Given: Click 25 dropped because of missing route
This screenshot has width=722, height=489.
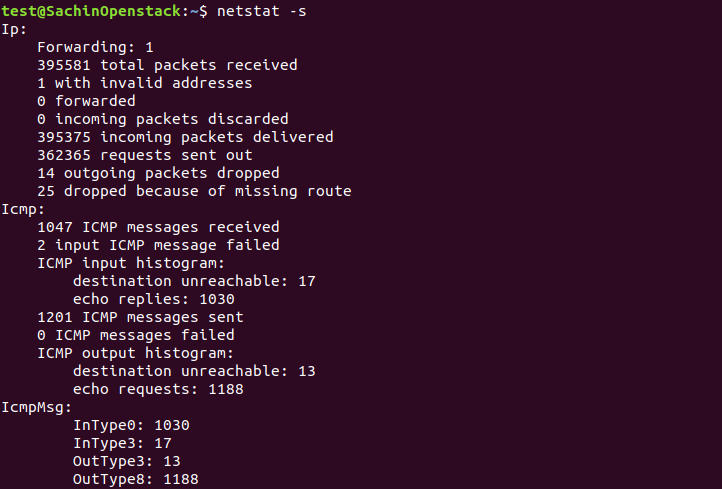Looking at the screenshot, I should click(x=194, y=192).
